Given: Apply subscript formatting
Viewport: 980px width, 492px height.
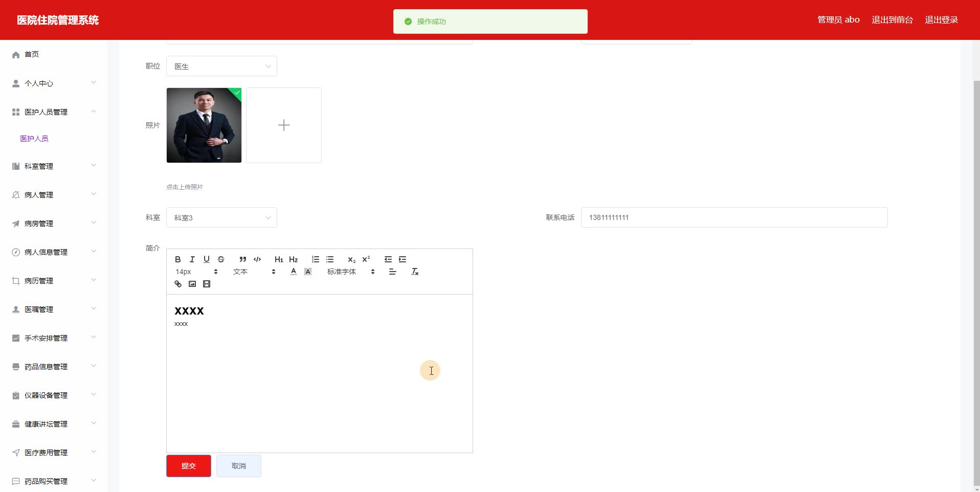Looking at the screenshot, I should 351,260.
